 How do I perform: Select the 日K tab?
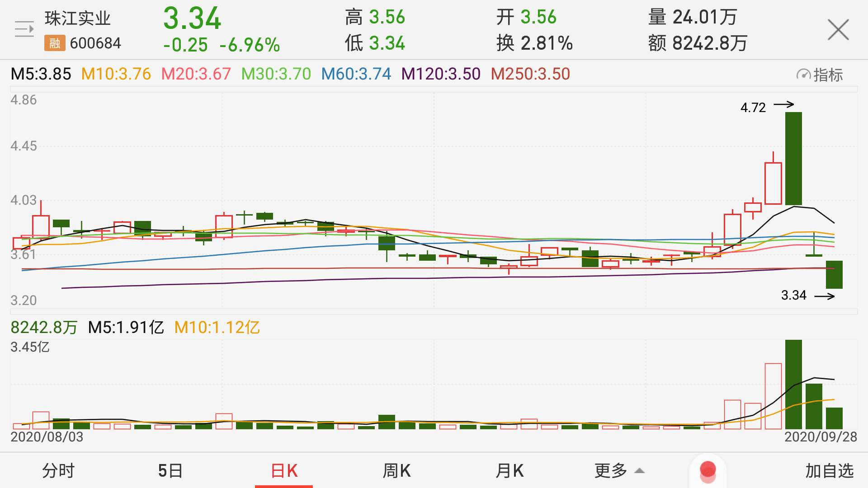pyautogui.click(x=284, y=471)
